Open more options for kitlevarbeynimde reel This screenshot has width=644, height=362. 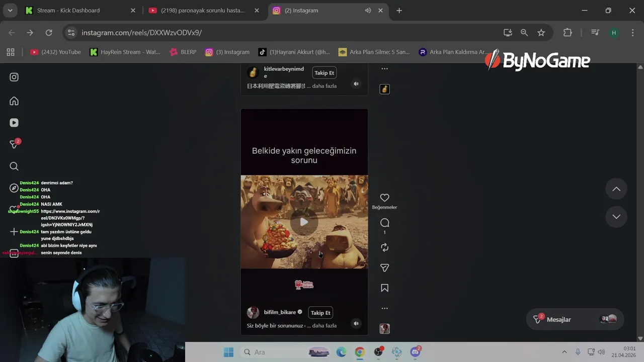384,69
